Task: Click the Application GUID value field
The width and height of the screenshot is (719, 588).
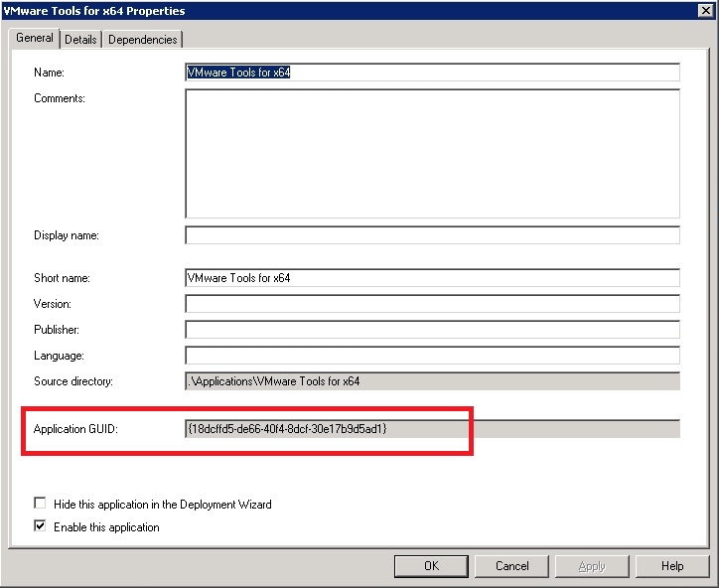Action: pos(432,429)
